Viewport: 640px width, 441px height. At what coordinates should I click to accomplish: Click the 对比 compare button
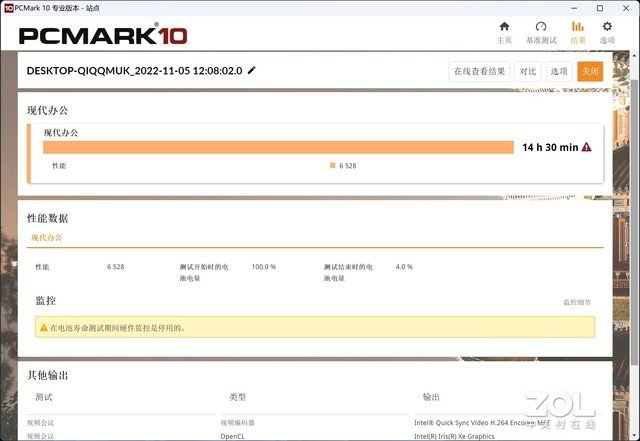point(528,71)
